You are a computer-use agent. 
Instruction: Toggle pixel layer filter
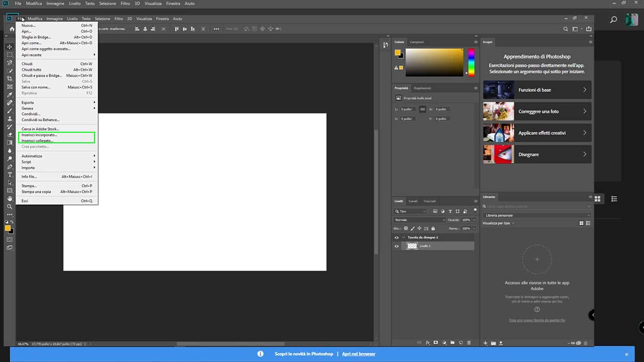[x=435, y=211]
